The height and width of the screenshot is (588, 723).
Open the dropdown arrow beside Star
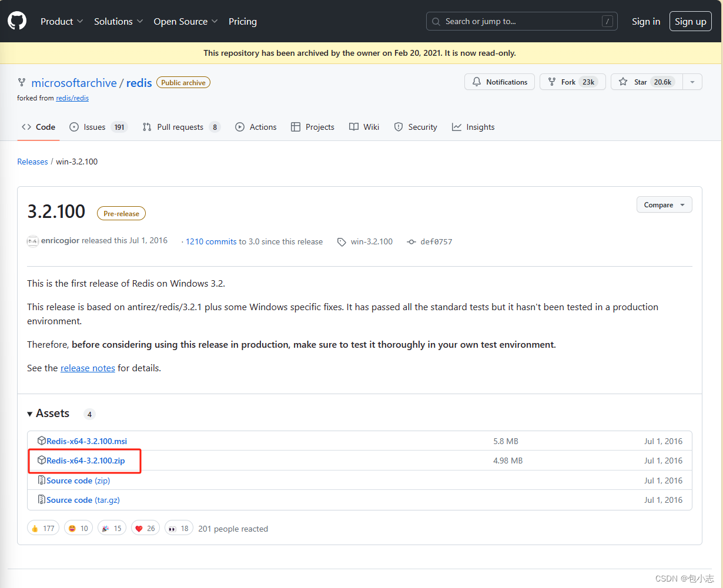692,82
